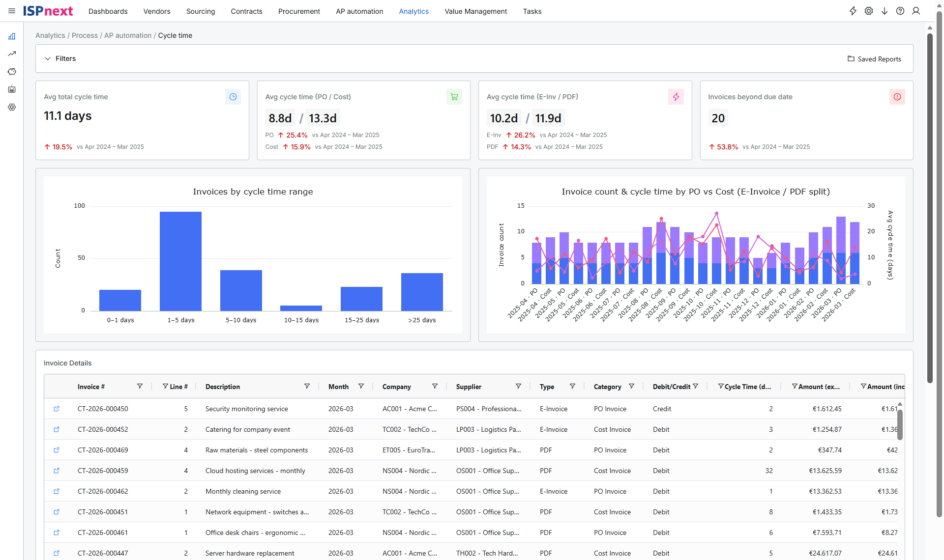Go to the Procurement menu
Viewport: 944px width, 560px height.
click(299, 11)
